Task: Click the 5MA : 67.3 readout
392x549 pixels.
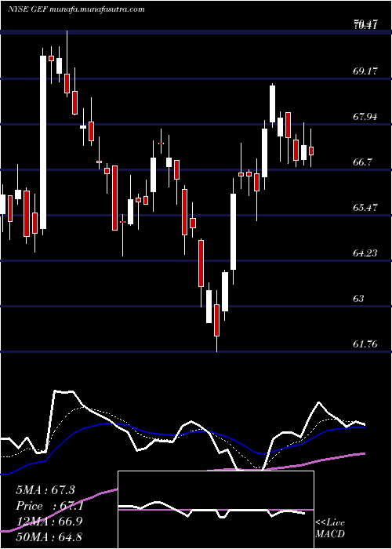Action: (x=45, y=490)
